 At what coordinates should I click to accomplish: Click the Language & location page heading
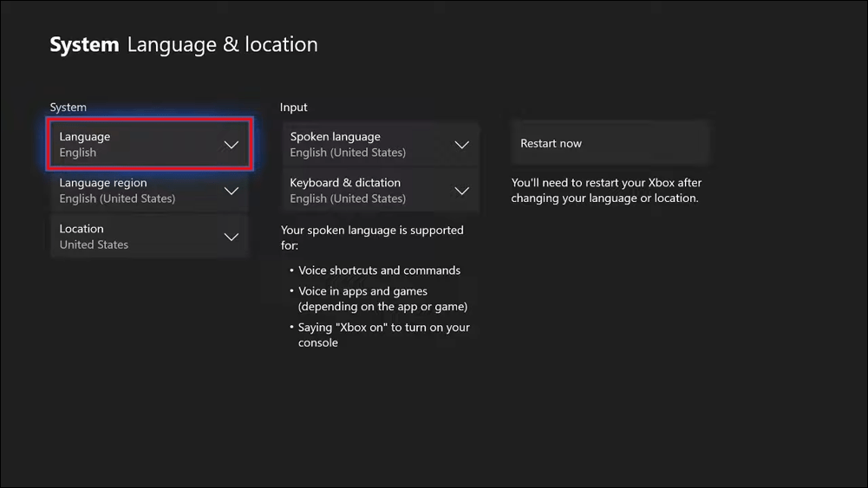pos(223,45)
